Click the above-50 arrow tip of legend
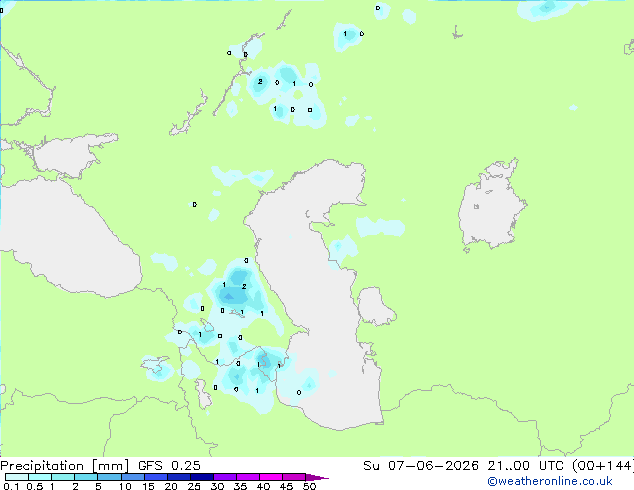The image size is (634, 490). [x=317, y=477]
